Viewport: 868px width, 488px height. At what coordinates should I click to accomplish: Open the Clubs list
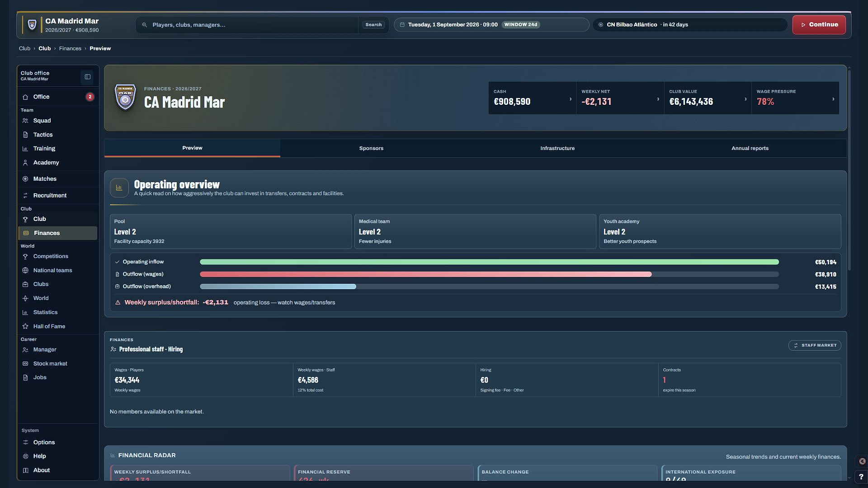click(58, 284)
